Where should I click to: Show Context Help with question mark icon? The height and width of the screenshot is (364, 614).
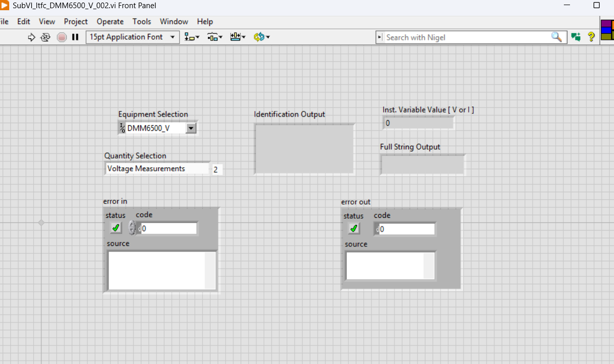click(591, 37)
